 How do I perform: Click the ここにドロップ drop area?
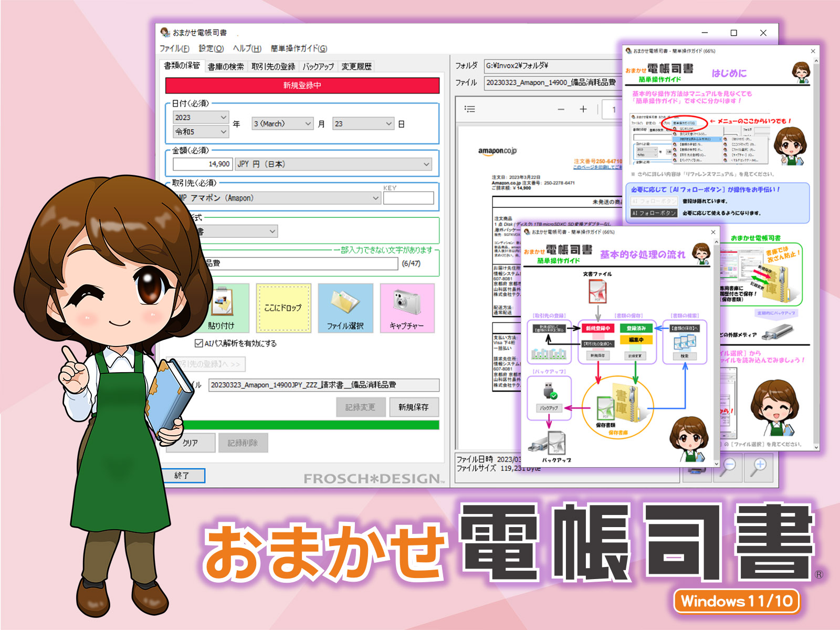coord(283,308)
